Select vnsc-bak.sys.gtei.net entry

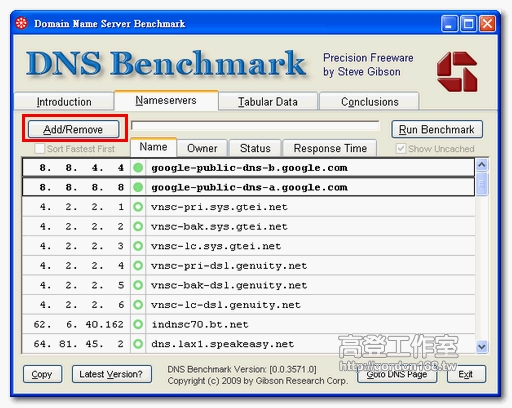pos(248,227)
